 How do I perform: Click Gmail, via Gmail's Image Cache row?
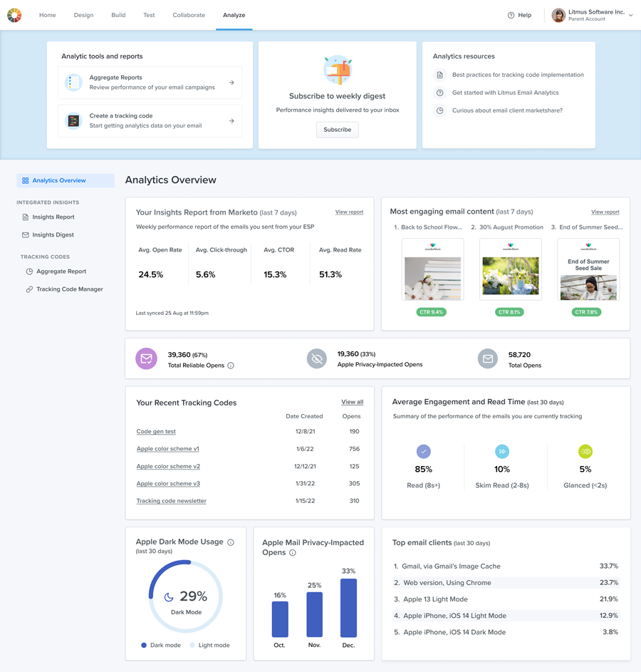[x=505, y=566]
